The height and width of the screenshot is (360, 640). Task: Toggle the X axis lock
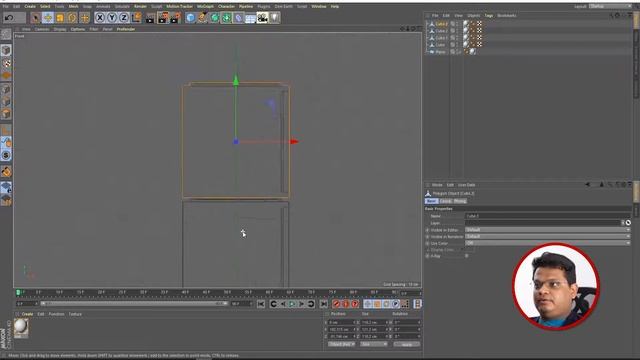pyautogui.click(x=100, y=18)
